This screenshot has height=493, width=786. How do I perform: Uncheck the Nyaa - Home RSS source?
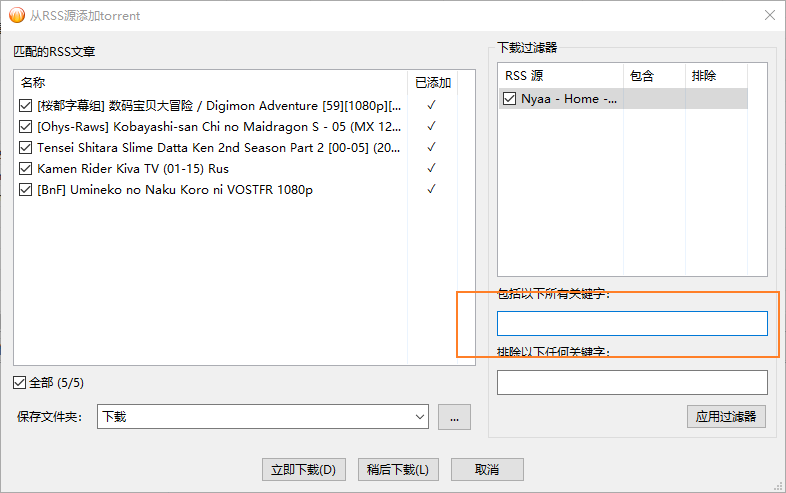pyautogui.click(x=510, y=99)
